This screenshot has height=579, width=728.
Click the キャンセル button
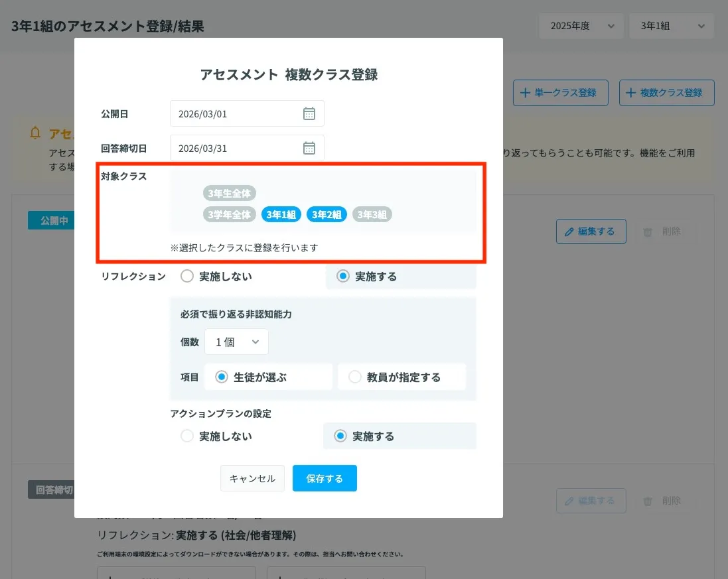(x=253, y=478)
